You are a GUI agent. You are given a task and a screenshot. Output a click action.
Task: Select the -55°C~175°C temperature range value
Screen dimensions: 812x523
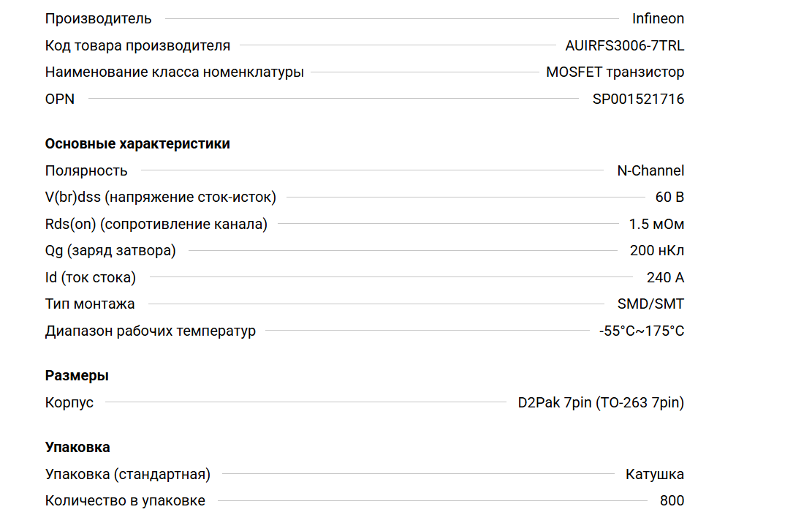(641, 331)
